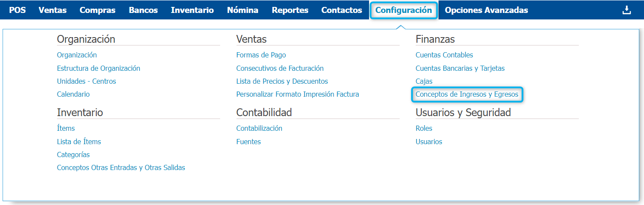The image size is (644, 205).
Task: Select the Compras menu item
Action: pyautogui.click(x=98, y=10)
